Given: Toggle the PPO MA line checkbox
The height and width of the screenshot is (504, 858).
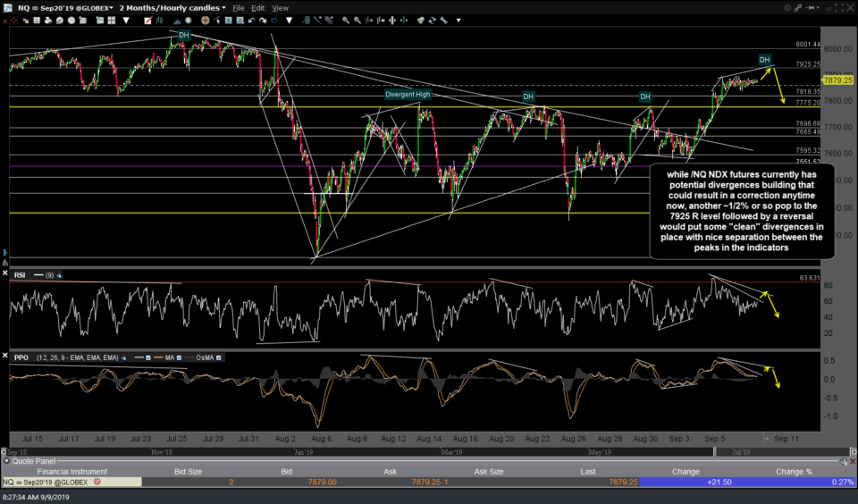Looking at the screenshot, I should 179,357.
